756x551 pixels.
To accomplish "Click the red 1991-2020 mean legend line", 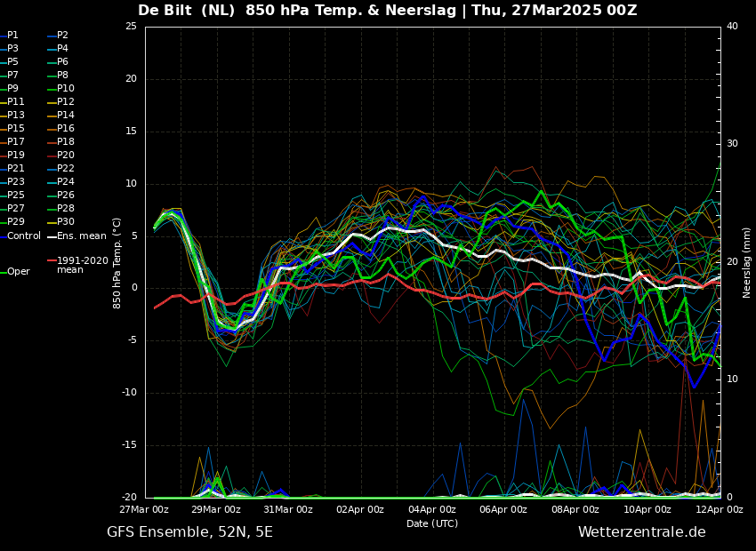I will point(52,261).
